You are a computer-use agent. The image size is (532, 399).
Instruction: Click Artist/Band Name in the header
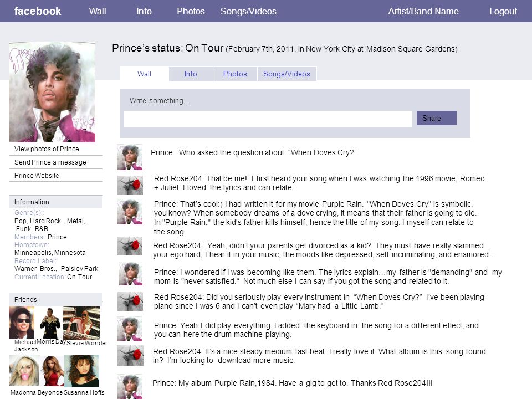tap(423, 11)
